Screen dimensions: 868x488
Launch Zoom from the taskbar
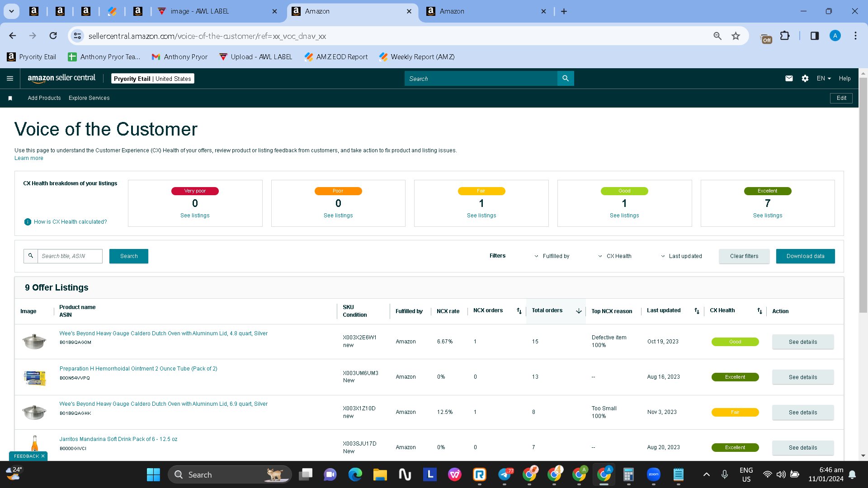[654, 474]
